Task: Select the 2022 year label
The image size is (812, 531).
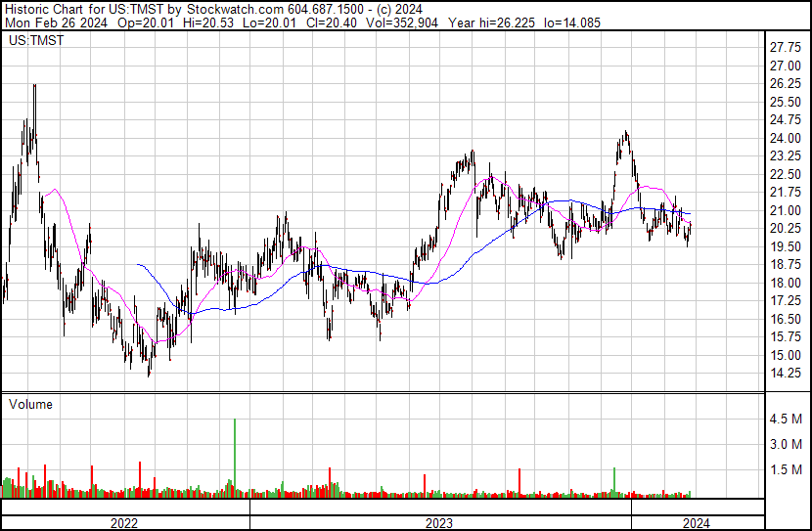Action: [124, 523]
